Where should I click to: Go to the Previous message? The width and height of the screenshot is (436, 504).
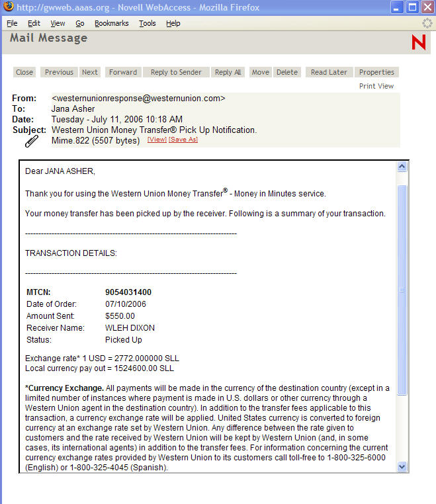click(59, 72)
